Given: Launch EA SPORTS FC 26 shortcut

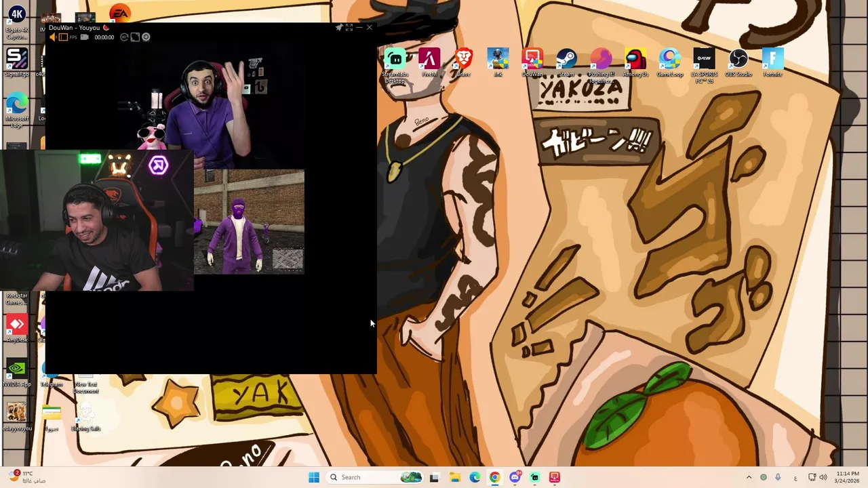Looking at the screenshot, I should click(x=704, y=66).
